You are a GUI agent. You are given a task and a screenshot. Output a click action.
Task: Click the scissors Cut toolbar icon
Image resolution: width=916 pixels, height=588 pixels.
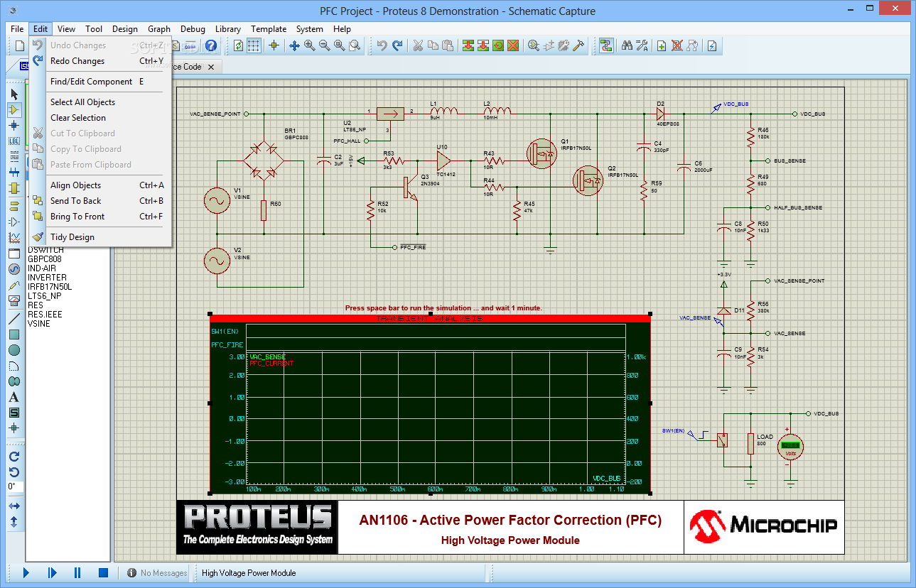pyautogui.click(x=418, y=45)
